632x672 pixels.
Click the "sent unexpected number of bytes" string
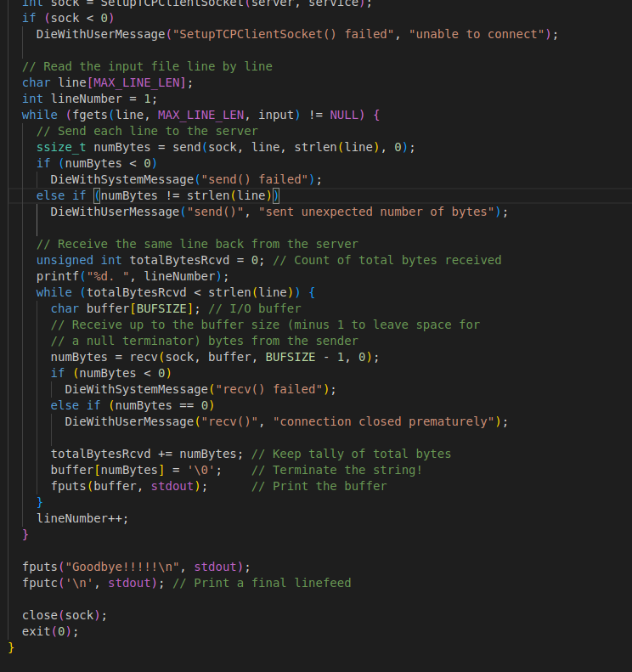[376, 212]
